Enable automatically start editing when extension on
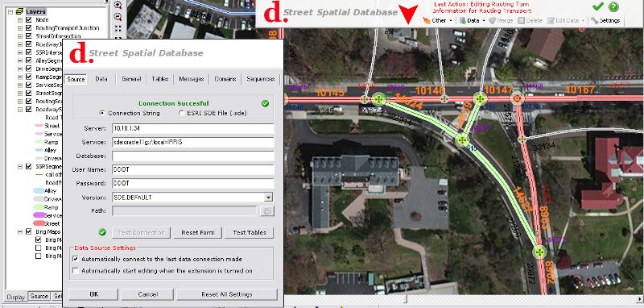 tap(75, 271)
